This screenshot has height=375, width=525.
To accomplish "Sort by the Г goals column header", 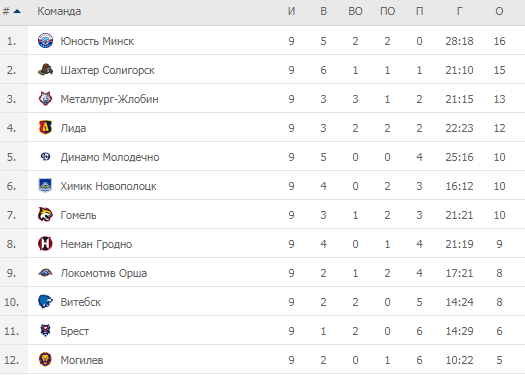I will click(x=459, y=11).
